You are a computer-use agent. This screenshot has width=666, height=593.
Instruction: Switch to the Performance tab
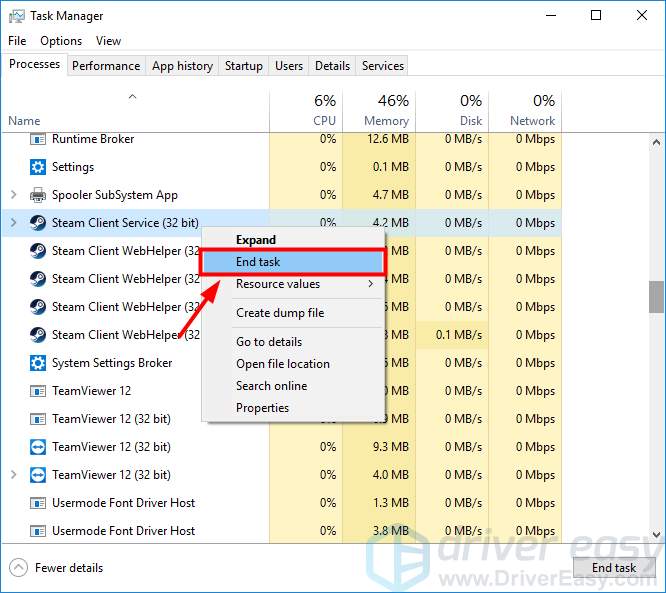pos(106,66)
